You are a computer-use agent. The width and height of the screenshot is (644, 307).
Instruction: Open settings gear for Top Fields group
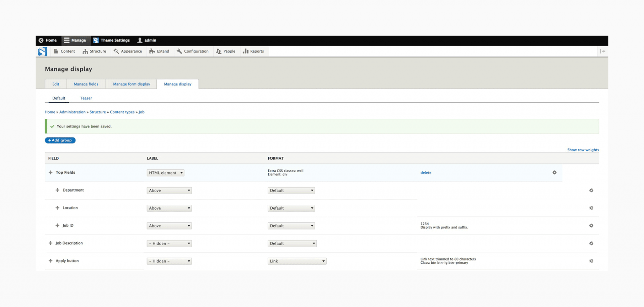click(x=554, y=172)
